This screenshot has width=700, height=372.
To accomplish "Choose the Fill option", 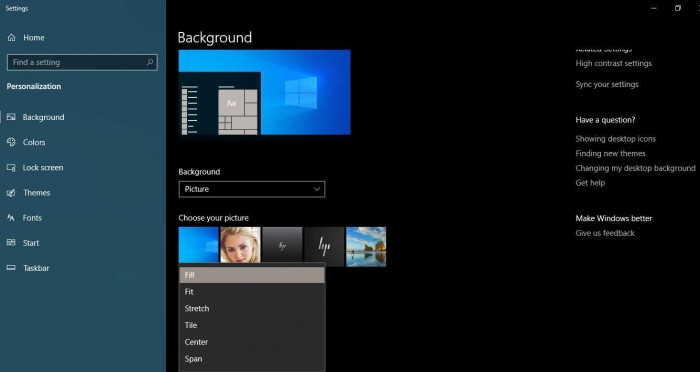I will [252, 275].
